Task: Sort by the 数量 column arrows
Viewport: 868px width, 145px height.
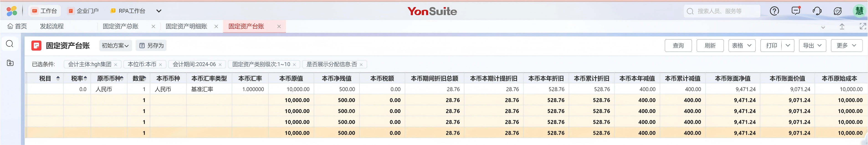Action: (x=145, y=78)
